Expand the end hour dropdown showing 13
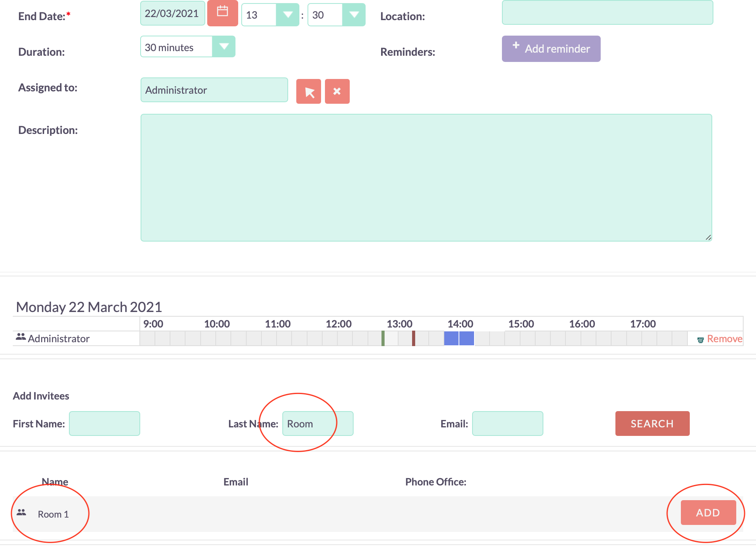The width and height of the screenshot is (756, 559). (287, 15)
